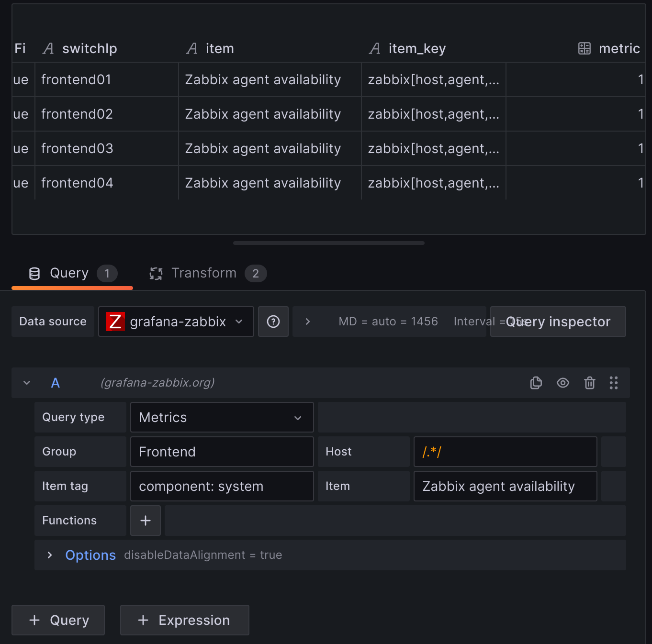Click the database icon on Query tab
Image resolution: width=652 pixels, height=644 pixels.
click(x=34, y=274)
